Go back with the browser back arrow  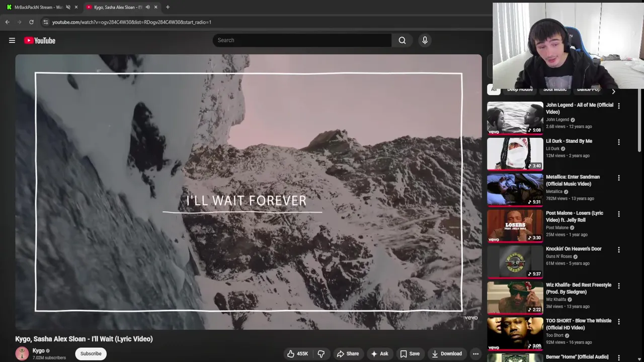7,22
